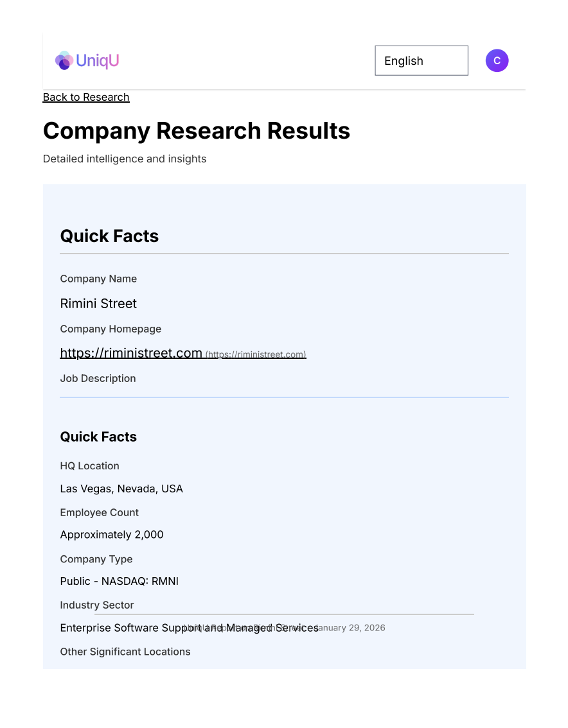Click the Company Homepage label
This screenshot has width=568, height=728.
click(x=111, y=329)
